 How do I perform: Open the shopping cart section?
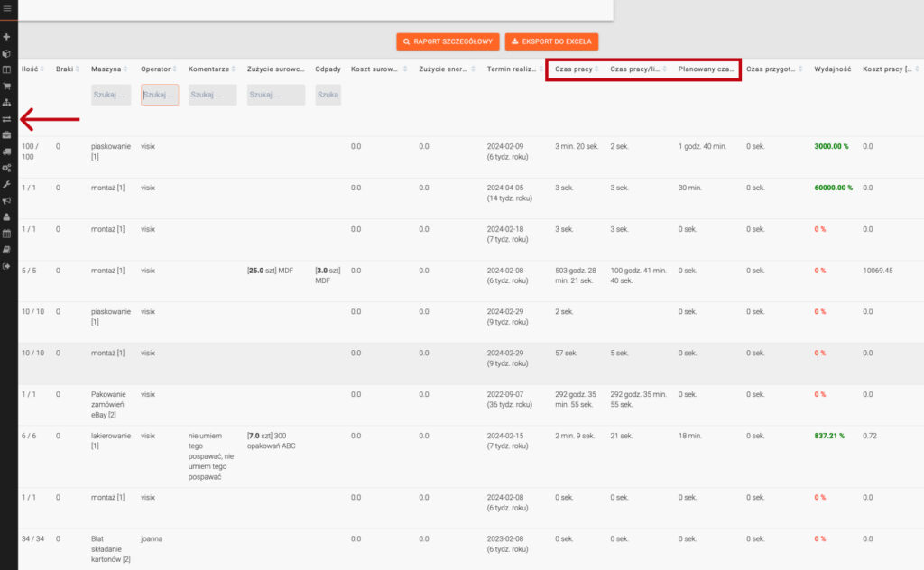click(7, 87)
